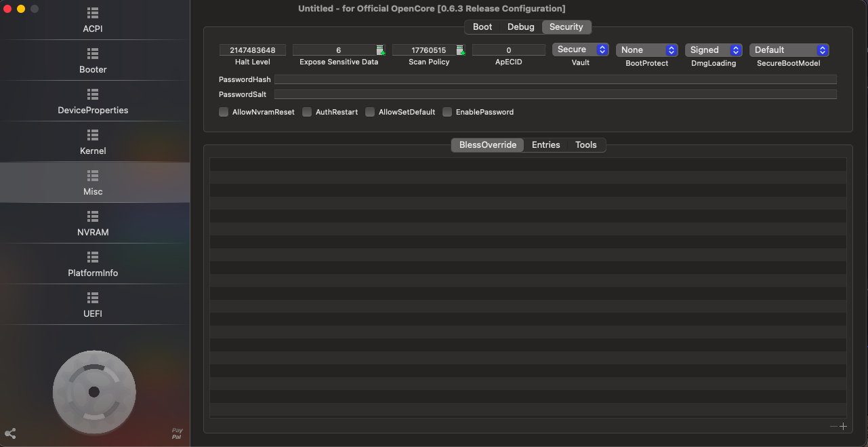Open Expose Sensitive Data calculator icon
Screen dimensions: 868x447
pos(381,50)
